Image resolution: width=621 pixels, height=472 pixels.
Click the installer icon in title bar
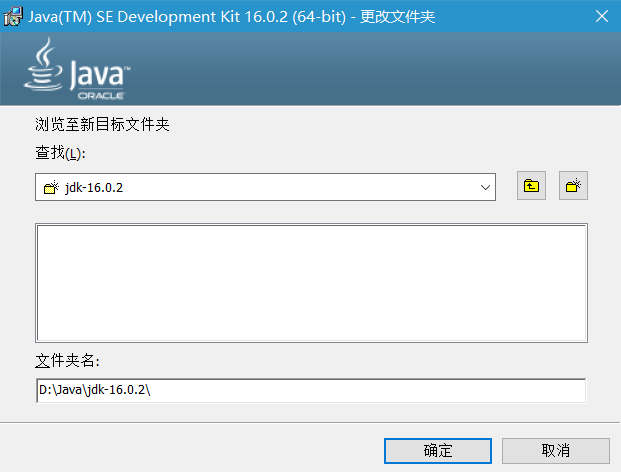13,16
